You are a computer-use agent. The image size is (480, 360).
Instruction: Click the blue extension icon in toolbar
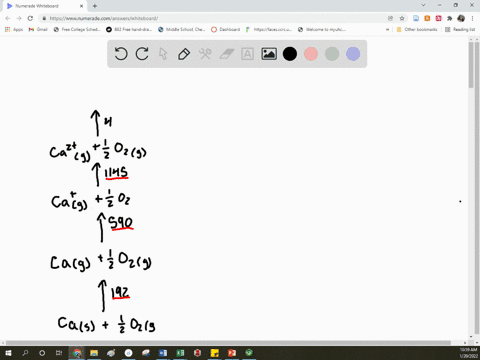click(416, 18)
